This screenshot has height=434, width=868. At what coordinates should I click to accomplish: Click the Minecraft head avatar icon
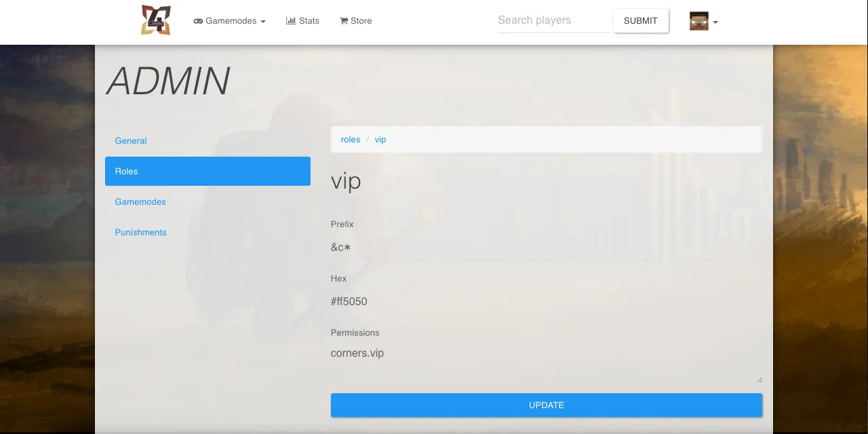click(699, 21)
